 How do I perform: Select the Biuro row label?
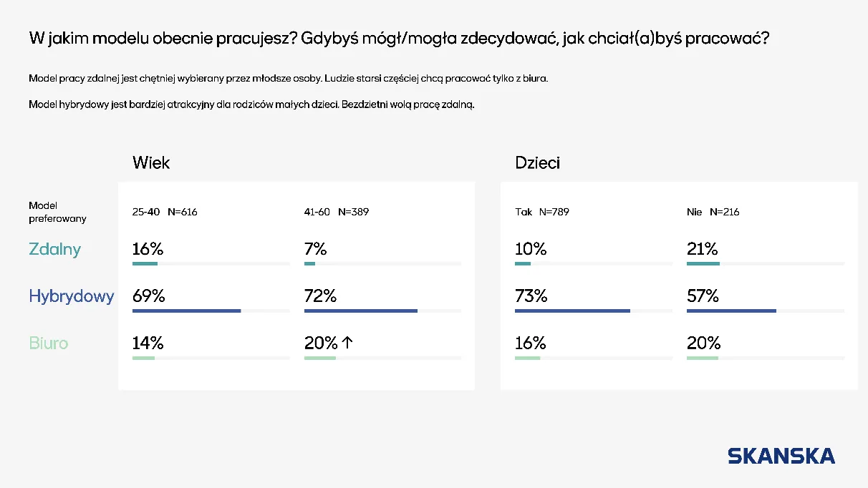point(49,343)
